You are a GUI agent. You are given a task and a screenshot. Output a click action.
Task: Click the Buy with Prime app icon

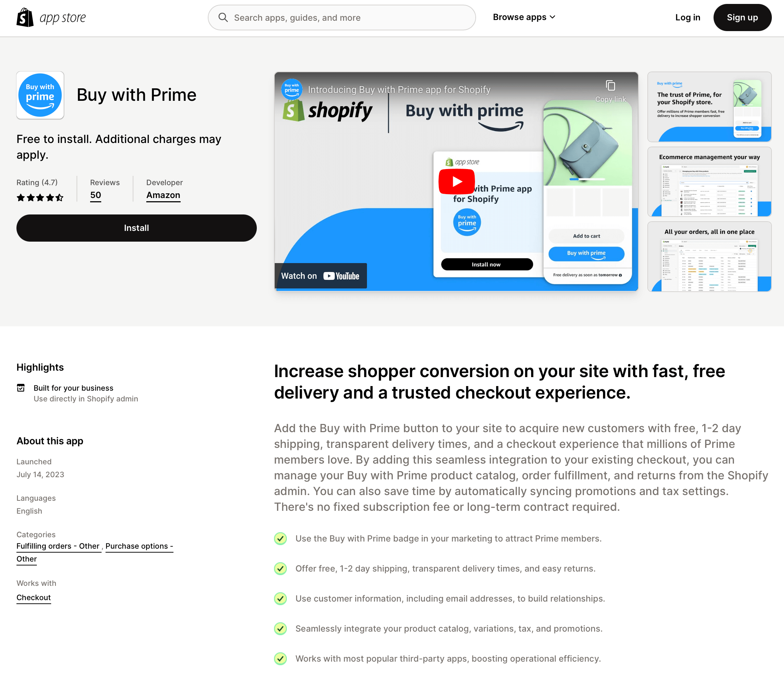coord(40,95)
